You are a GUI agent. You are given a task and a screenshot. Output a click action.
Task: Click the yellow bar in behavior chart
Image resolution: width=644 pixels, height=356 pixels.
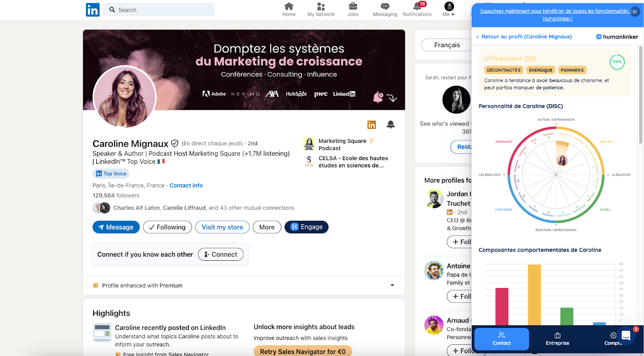[534, 295]
